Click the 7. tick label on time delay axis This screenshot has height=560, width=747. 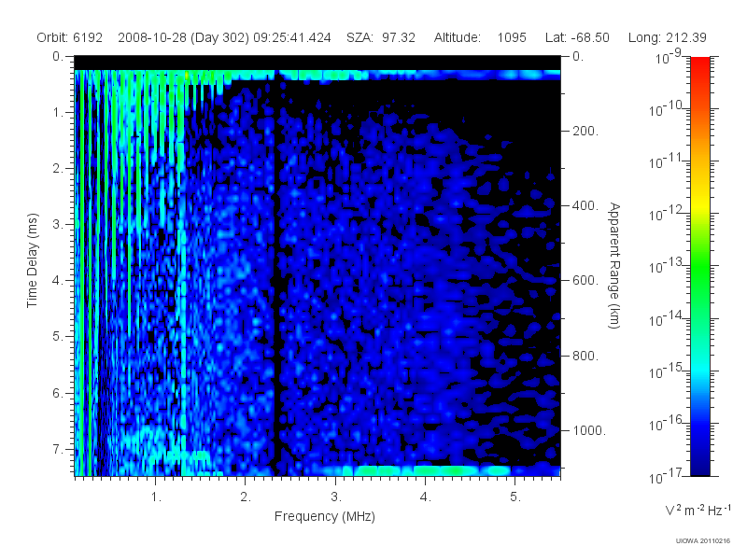pyautogui.click(x=58, y=449)
